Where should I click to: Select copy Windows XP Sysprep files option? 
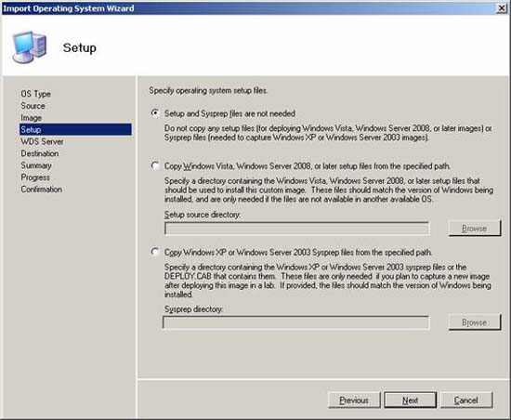tap(155, 252)
